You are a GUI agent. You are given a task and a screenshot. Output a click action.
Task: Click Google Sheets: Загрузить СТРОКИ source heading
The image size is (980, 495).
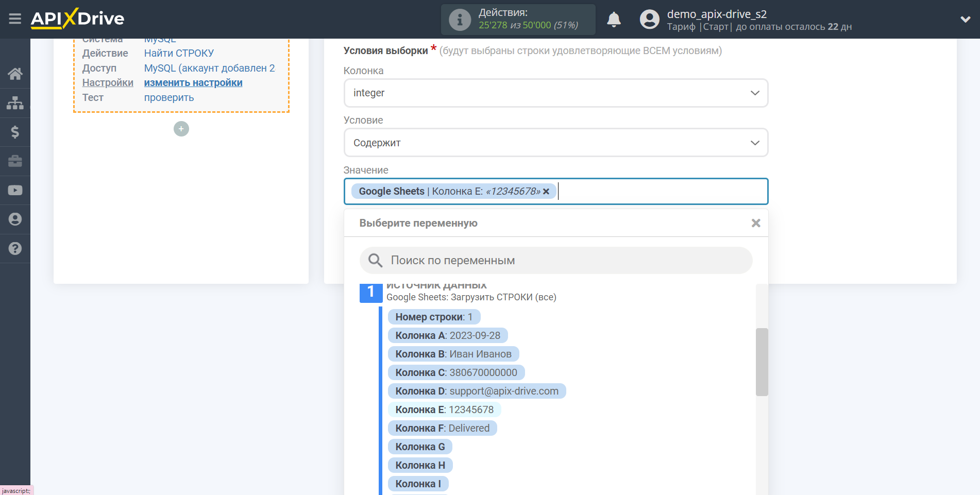471,297
